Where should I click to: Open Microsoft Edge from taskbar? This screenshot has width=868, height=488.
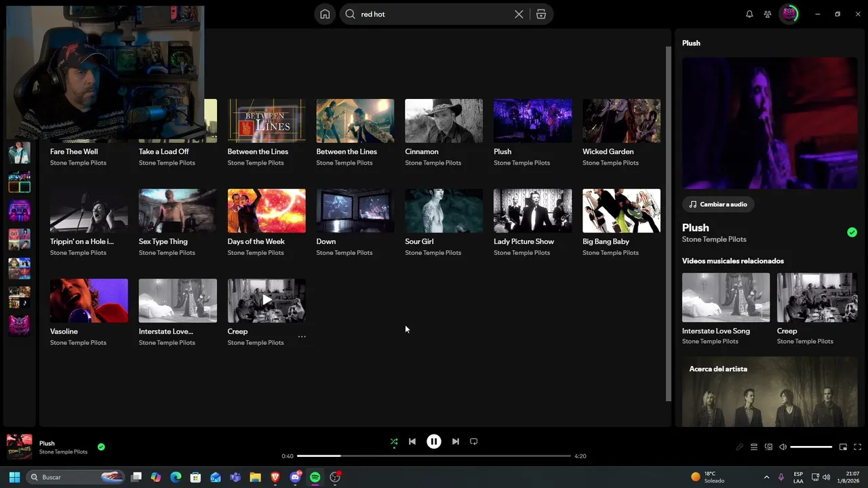tap(176, 477)
